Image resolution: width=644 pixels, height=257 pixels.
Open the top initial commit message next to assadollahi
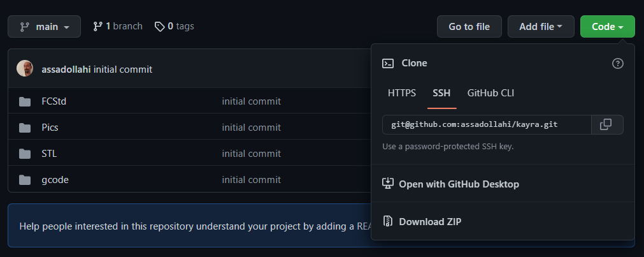pyautogui.click(x=123, y=70)
